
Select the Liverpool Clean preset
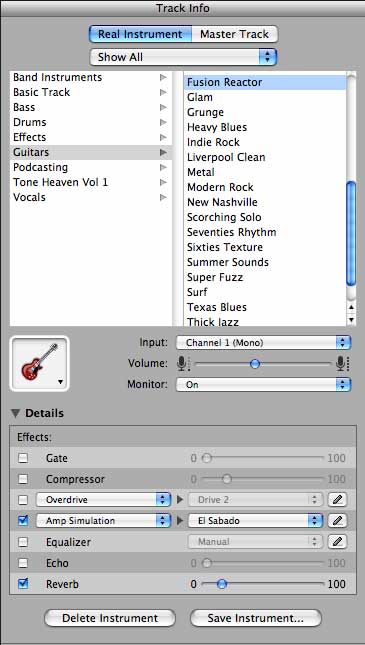pos(265,157)
